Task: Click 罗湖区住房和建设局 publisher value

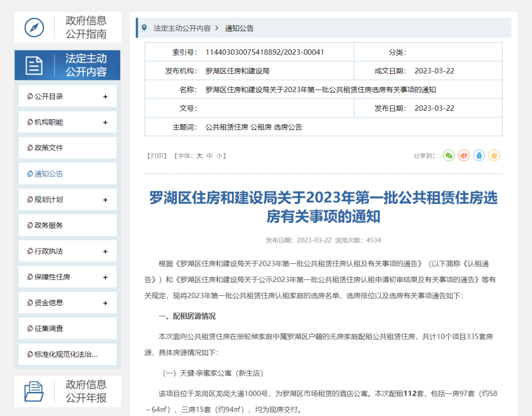Action: click(x=237, y=71)
